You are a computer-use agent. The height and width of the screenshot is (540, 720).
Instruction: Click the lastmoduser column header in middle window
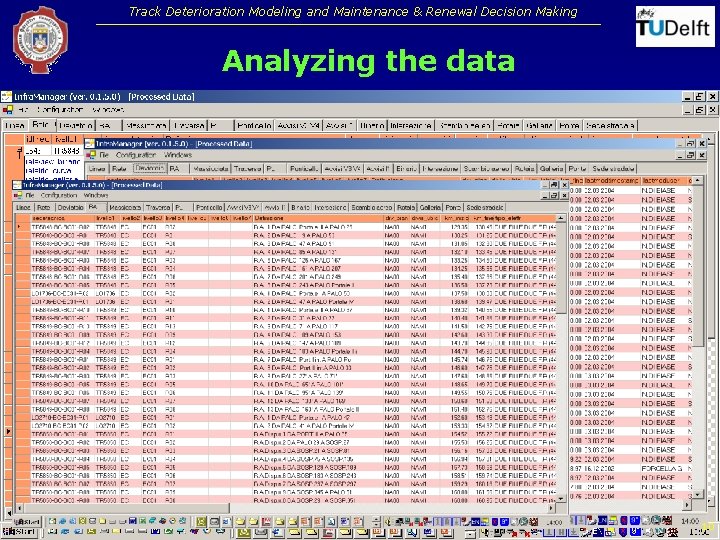coord(663,180)
